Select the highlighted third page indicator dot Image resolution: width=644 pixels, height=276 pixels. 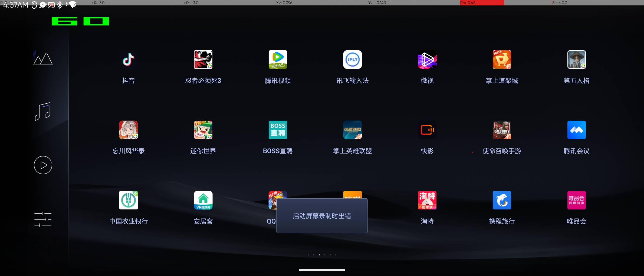click(x=319, y=255)
